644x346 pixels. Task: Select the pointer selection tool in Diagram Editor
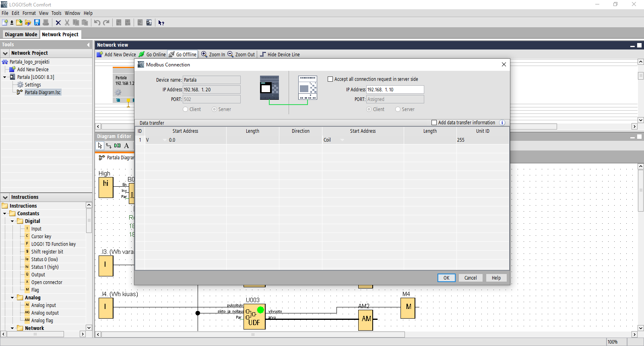click(x=100, y=146)
